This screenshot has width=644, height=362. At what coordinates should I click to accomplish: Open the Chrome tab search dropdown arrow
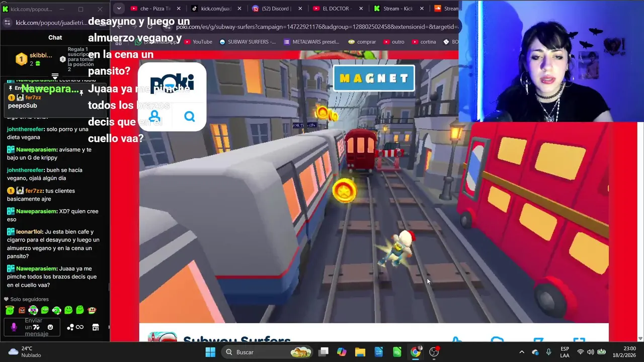point(119,8)
